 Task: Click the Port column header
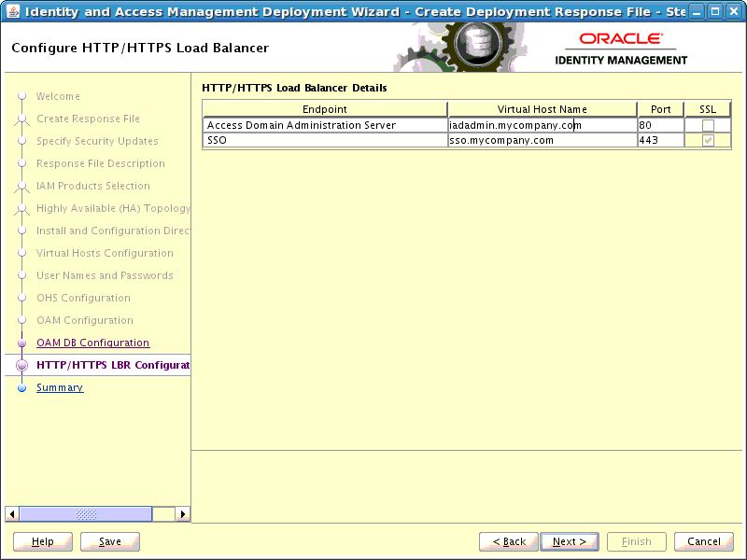coord(660,109)
